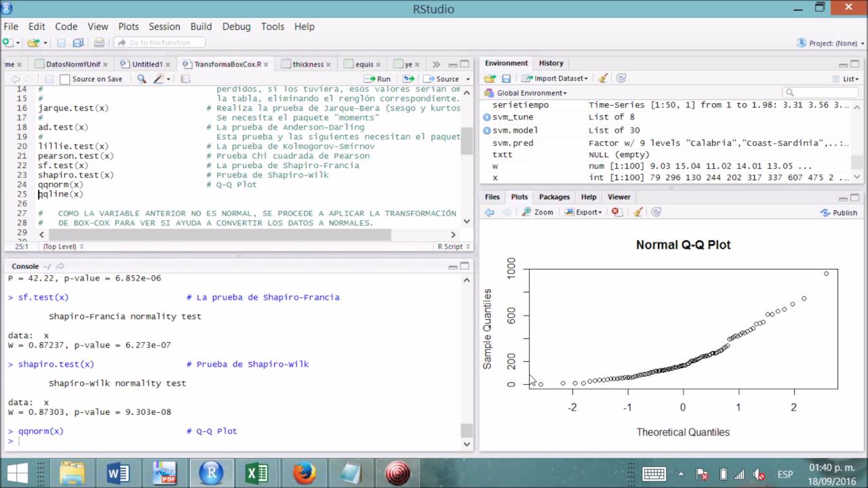Open the Export plot dropdown
This screenshot has width=868, height=488.
(x=583, y=212)
